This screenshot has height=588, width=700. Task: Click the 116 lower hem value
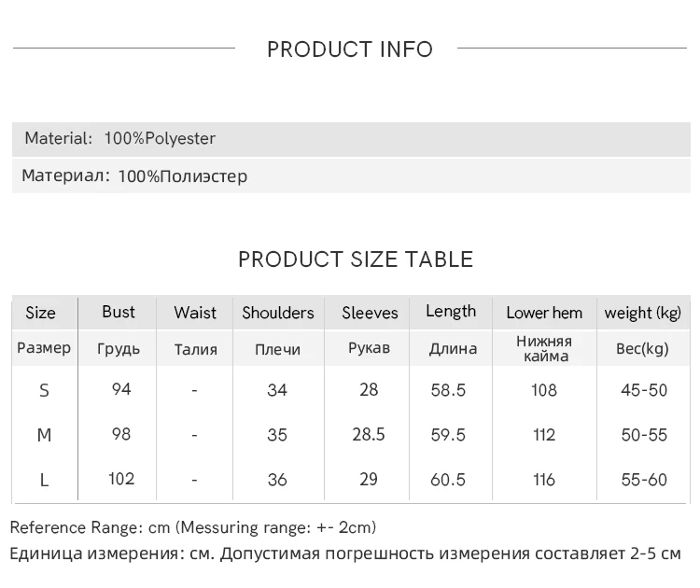pos(544,480)
